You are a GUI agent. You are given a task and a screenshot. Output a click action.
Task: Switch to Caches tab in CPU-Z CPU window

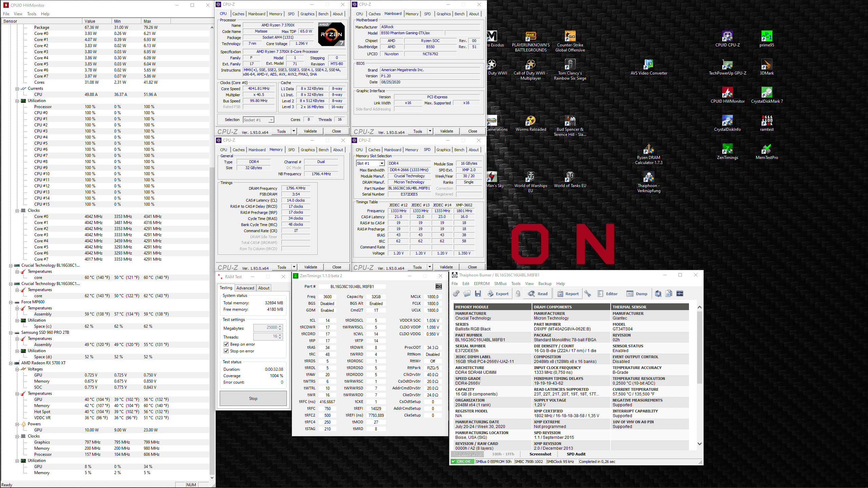(x=238, y=14)
